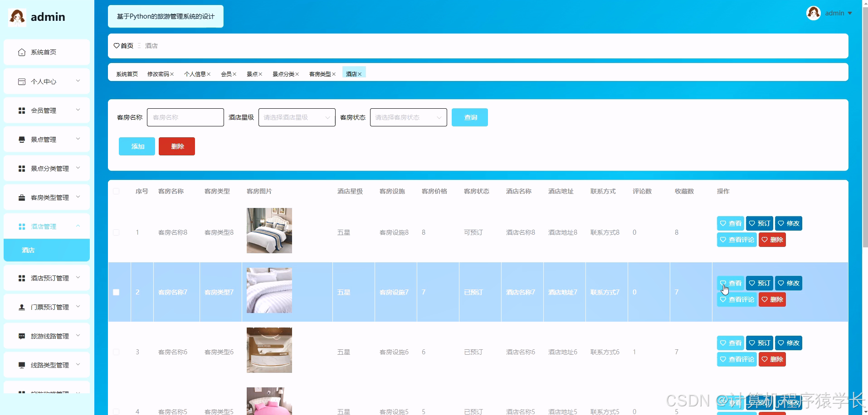Click the 联系方式6 table cell

(x=605, y=352)
